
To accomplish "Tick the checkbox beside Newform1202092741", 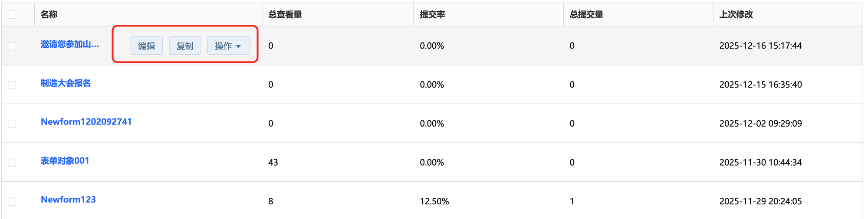I will tap(12, 124).
